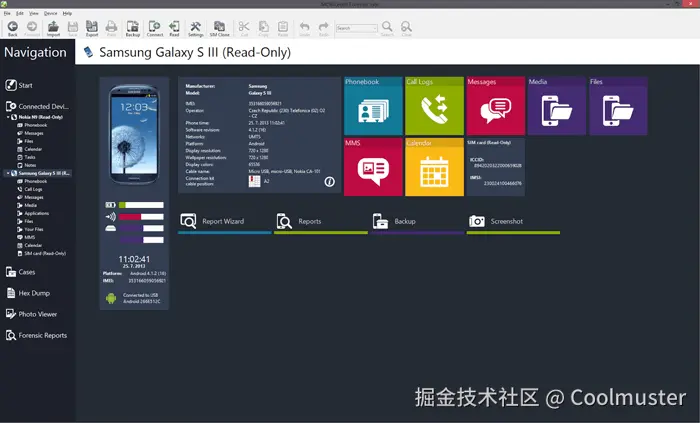The height and width of the screenshot is (423, 700).
Task: Go to Start in Navigation
Action: (19, 85)
